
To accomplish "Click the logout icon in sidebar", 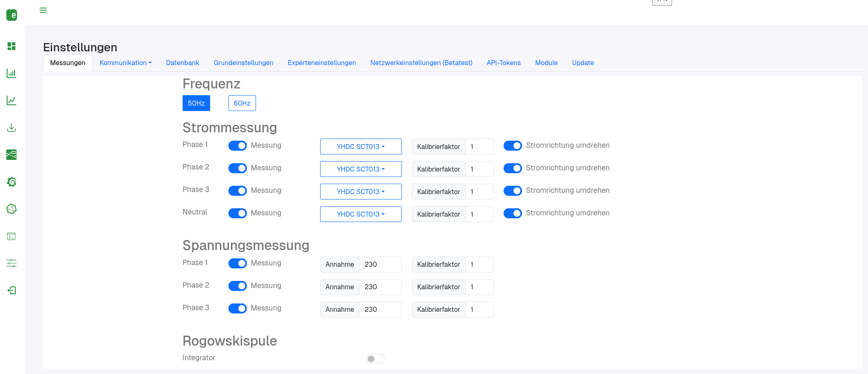I will (x=12, y=291).
